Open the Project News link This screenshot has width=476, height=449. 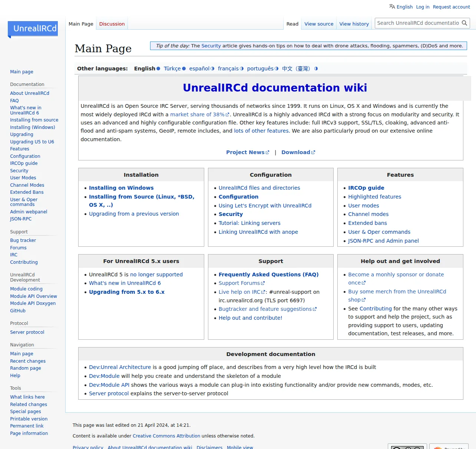click(245, 152)
